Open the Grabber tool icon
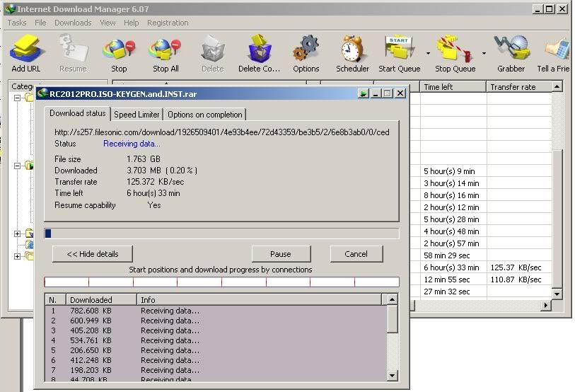 (511, 48)
